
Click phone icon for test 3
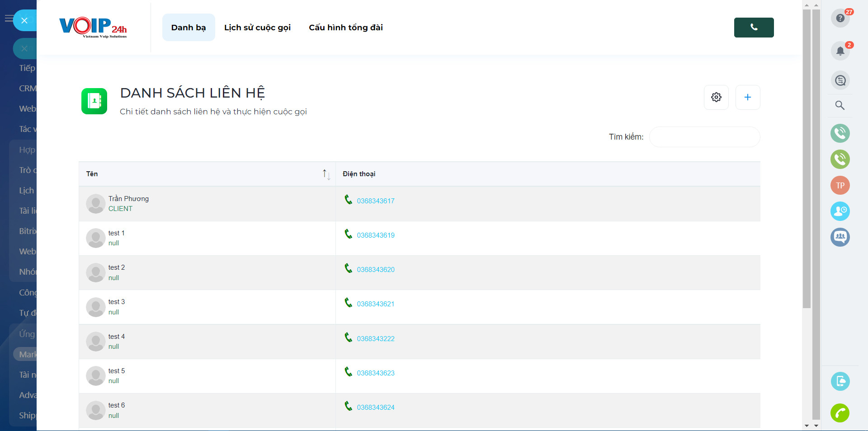pyautogui.click(x=348, y=303)
